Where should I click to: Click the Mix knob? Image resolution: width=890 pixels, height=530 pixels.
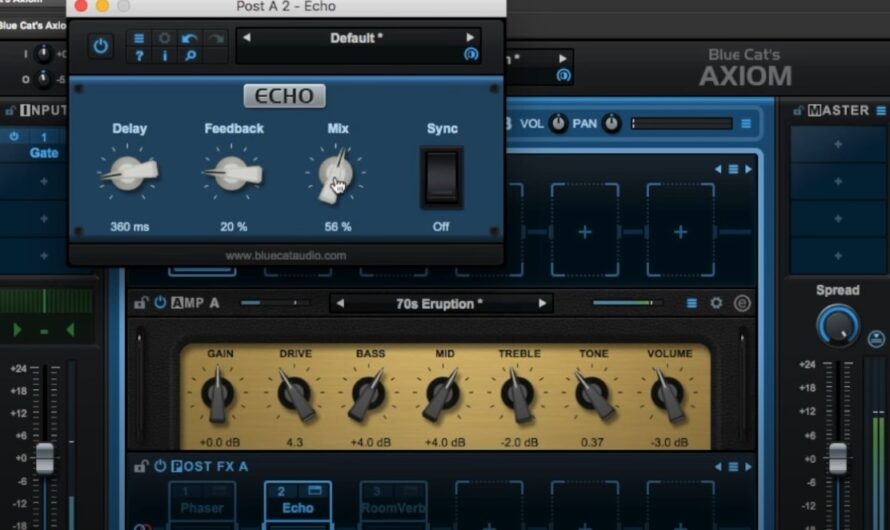pos(336,173)
